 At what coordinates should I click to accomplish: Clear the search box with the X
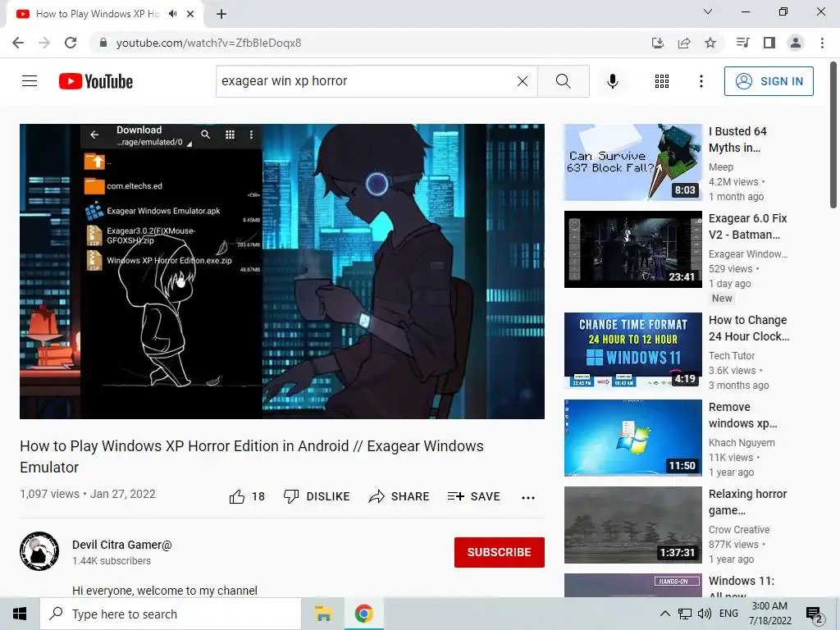click(523, 81)
